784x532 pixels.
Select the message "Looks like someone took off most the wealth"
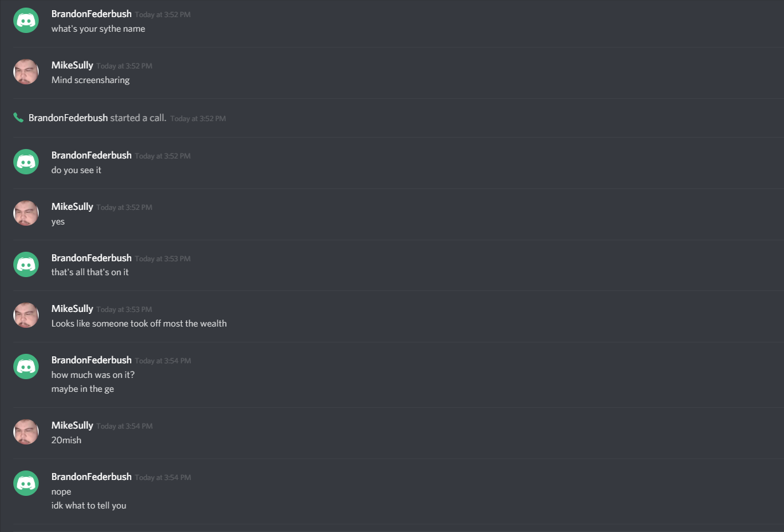139,323
